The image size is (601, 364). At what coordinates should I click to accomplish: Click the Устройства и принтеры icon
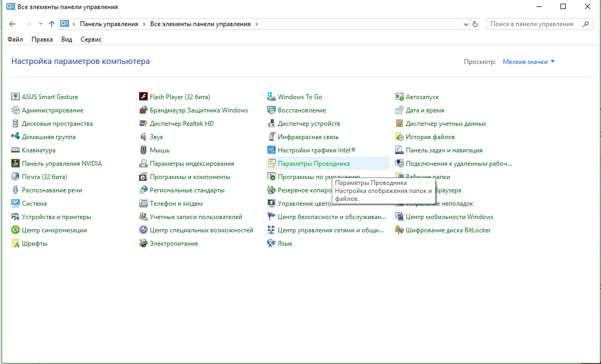click(15, 217)
